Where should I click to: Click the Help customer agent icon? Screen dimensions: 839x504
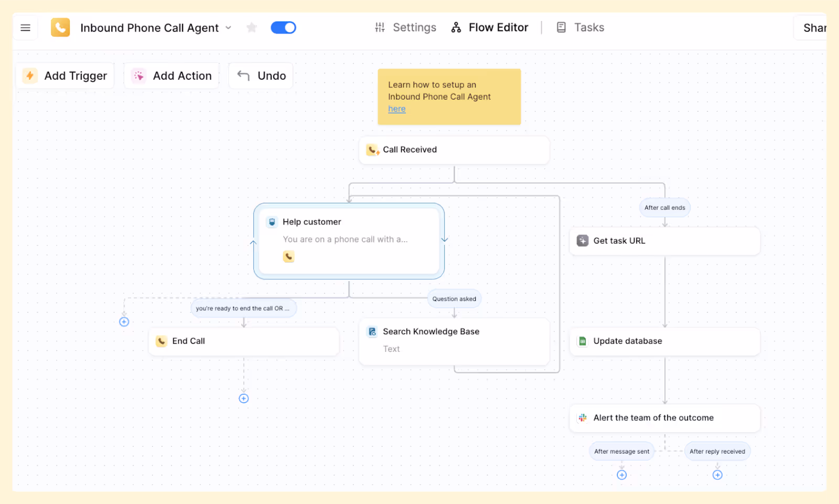click(272, 222)
